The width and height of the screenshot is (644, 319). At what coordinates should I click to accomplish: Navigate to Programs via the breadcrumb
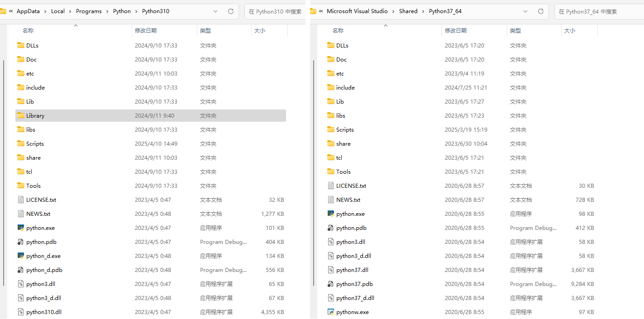89,11
